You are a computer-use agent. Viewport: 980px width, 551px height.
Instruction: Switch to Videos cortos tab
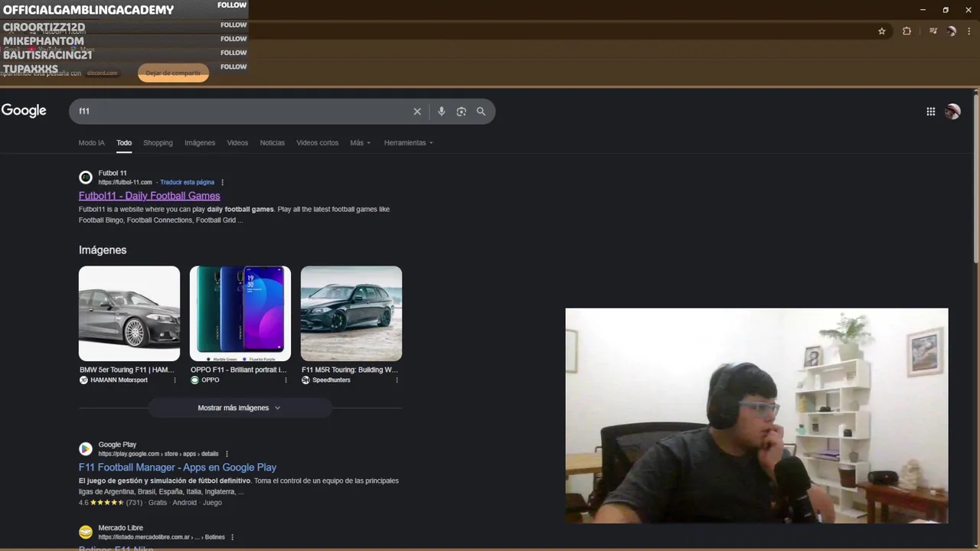coord(317,143)
